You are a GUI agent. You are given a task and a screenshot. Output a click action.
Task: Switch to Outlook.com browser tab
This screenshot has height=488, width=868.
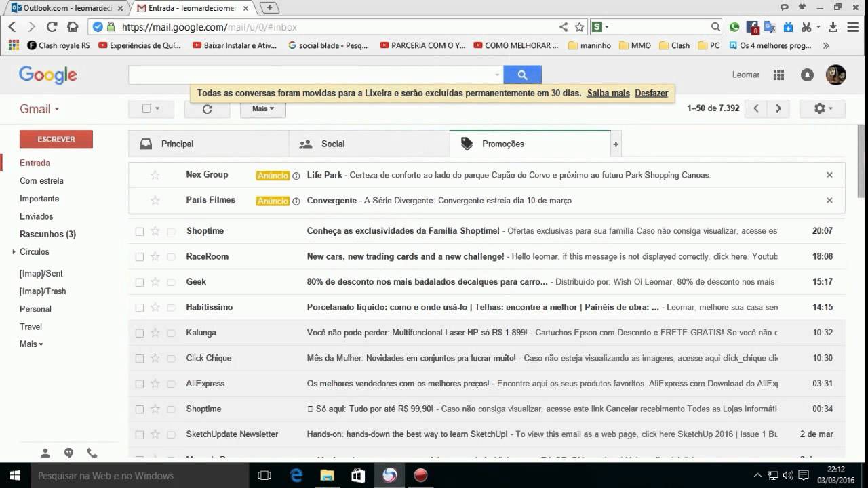(65, 8)
